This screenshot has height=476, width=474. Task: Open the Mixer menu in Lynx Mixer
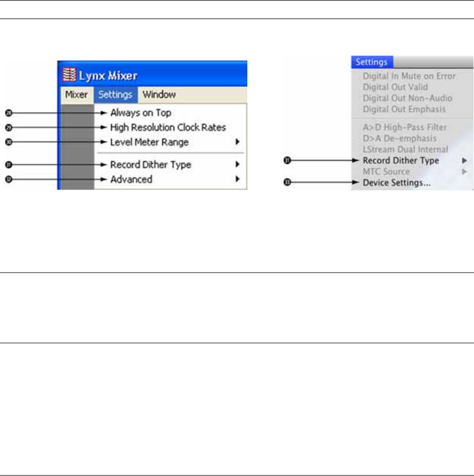click(76, 94)
